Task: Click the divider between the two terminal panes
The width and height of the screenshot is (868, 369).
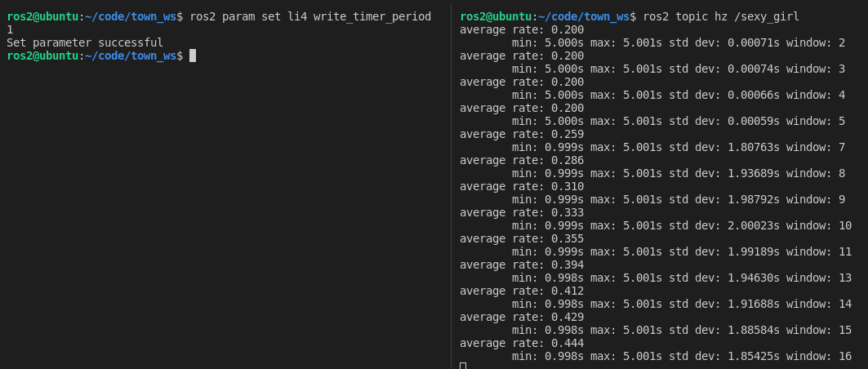Action: (452, 184)
